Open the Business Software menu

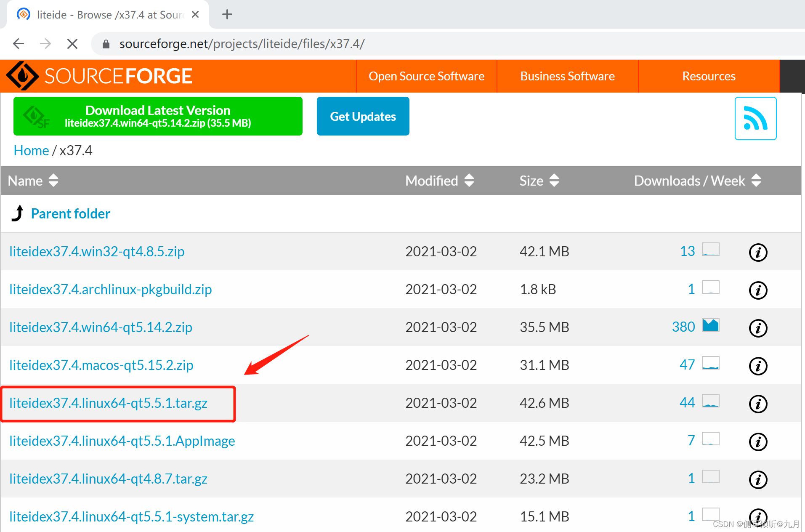(x=568, y=76)
